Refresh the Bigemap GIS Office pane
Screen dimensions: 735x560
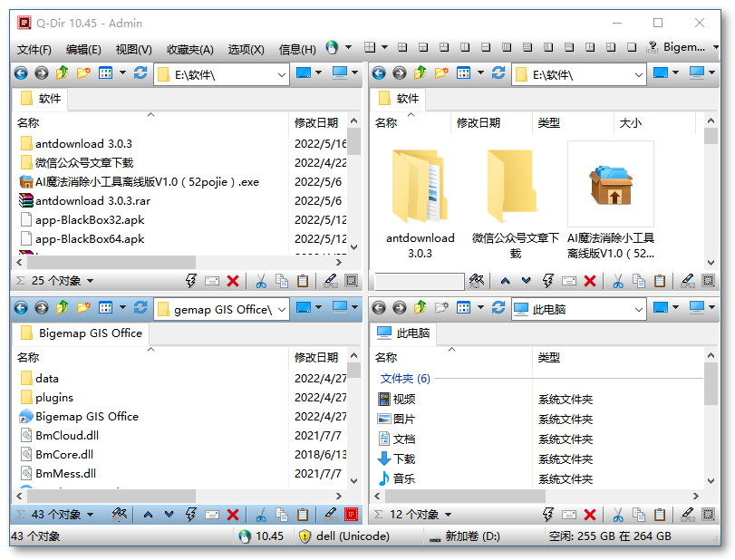click(x=140, y=308)
